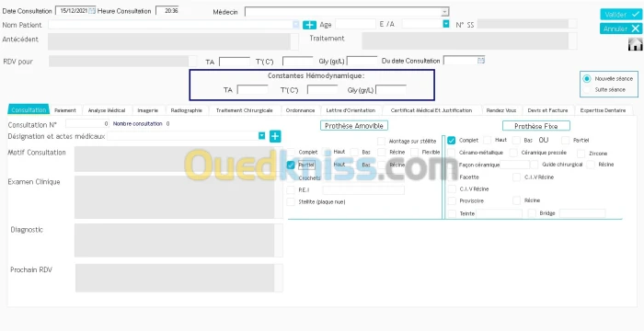Viewport: 644px width, 331px height.
Task: Check the R.E.I checkbox
Action: click(291, 189)
